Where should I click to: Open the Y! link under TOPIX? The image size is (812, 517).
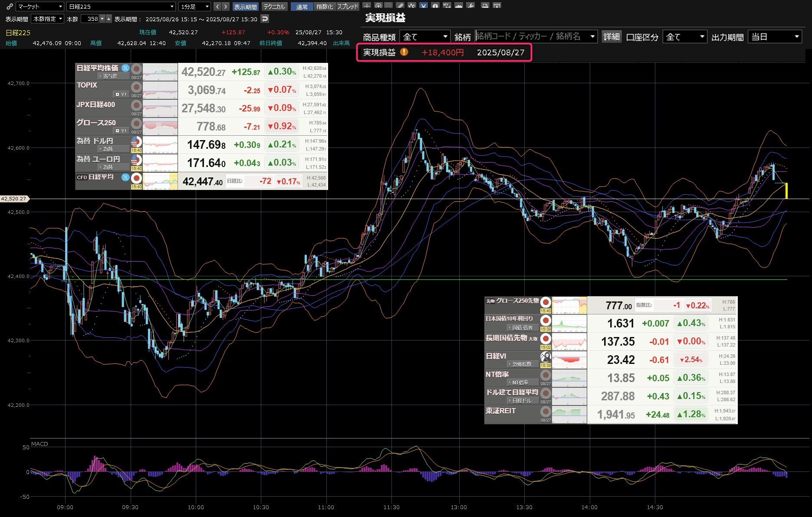coord(121,94)
